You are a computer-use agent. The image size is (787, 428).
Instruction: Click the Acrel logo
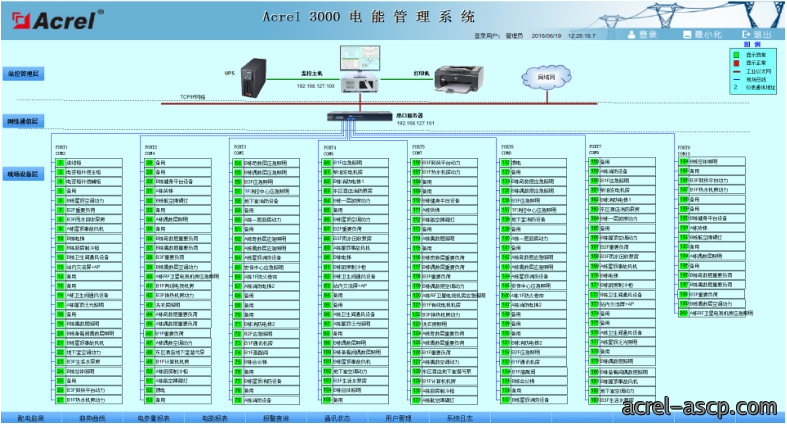tap(57, 20)
